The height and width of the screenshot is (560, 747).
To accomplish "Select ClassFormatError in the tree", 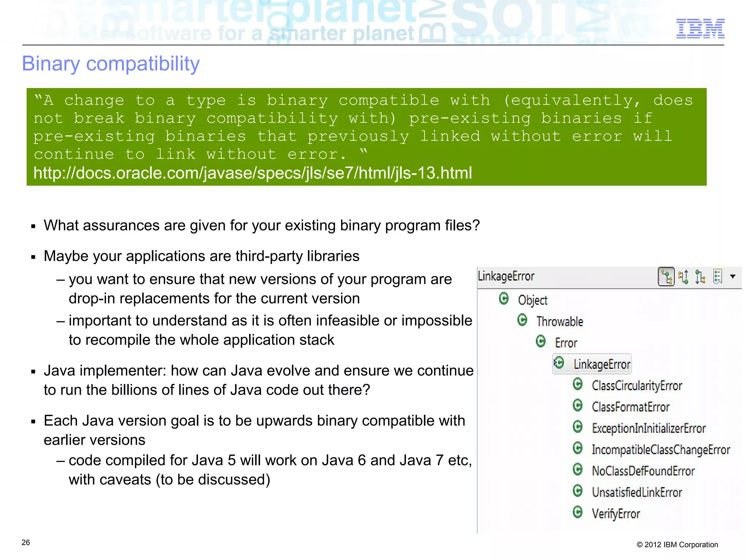I will [x=631, y=407].
